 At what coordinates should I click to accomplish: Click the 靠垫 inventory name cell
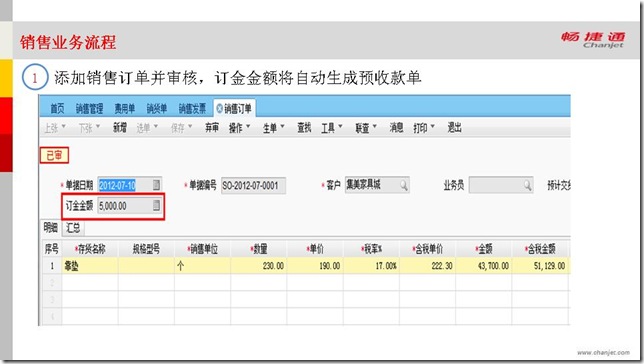(x=90, y=266)
